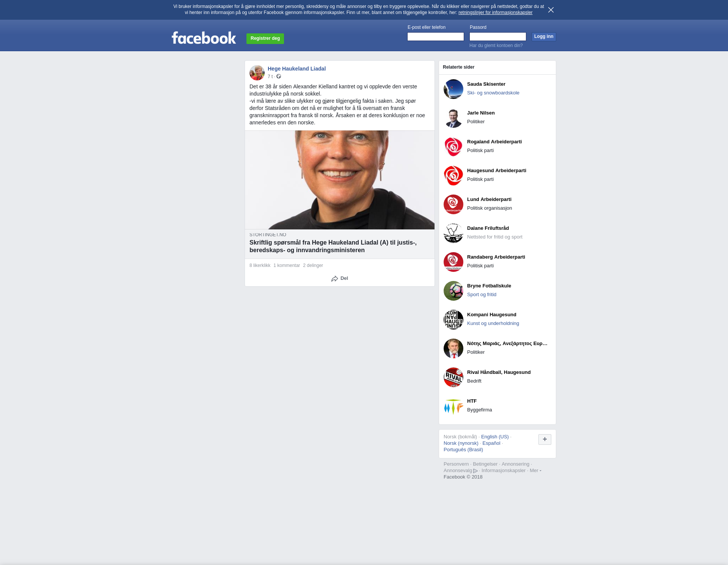728x565 pixels.
Task: Open Jarle Nilsen page name
Action: 481,113
